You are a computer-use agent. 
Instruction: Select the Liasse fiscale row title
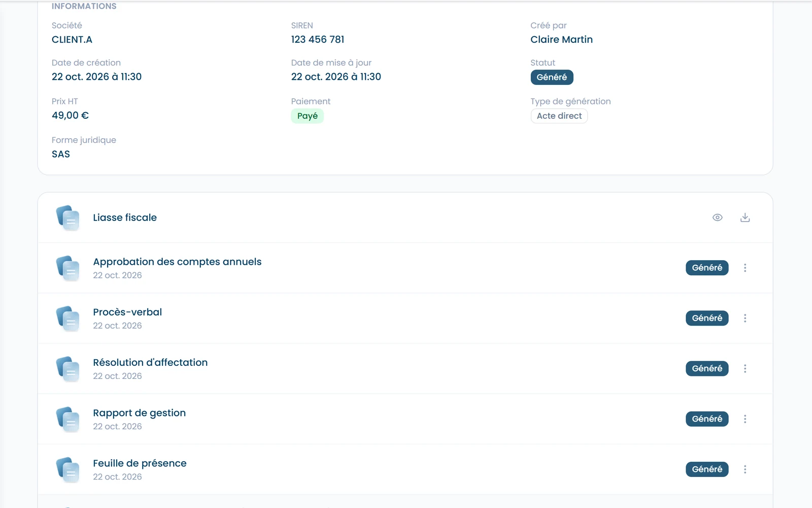click(125, 217)
